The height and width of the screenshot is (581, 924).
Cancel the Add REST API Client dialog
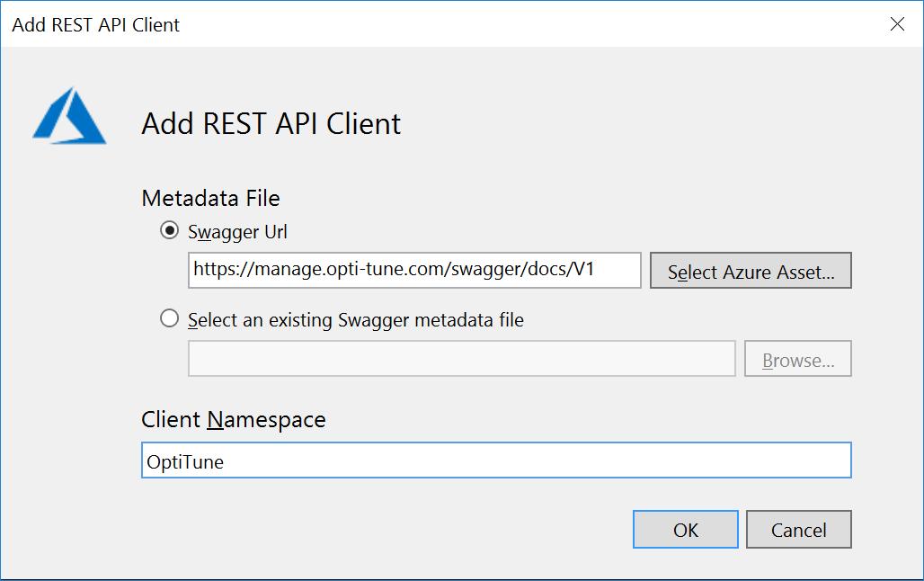click(x=798, y=529)
